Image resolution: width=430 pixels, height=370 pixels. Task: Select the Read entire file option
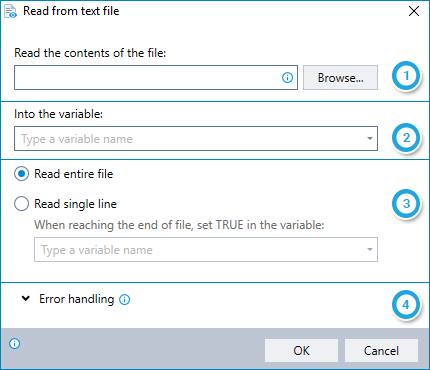(x=21, y=174)
